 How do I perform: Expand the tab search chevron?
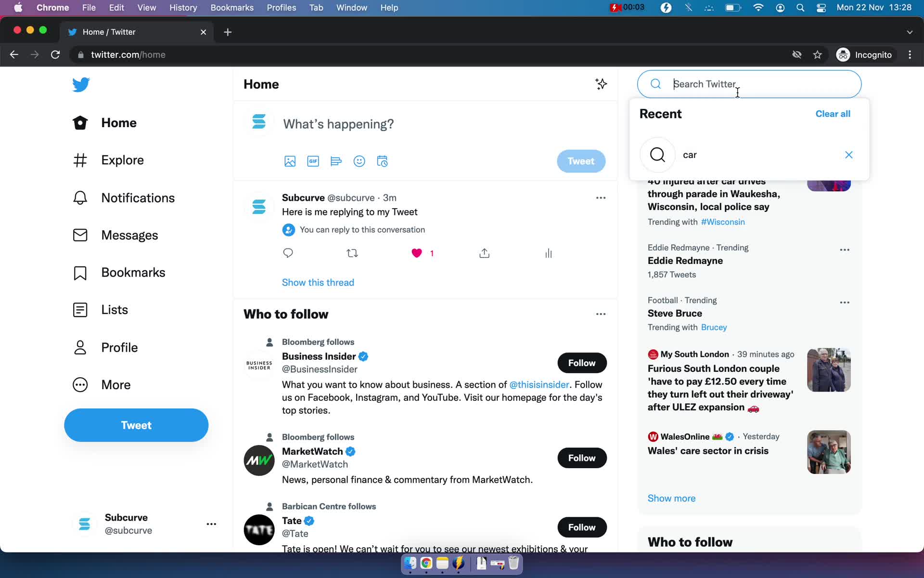(x=910, y=32)
